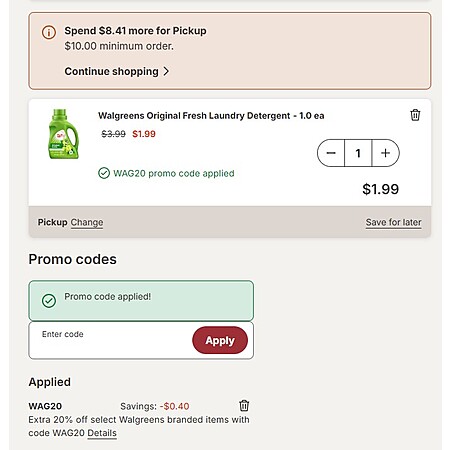Click the green checkmark beside WAG20 promo applied
450x450 pixels.
(x=104, y=173)
